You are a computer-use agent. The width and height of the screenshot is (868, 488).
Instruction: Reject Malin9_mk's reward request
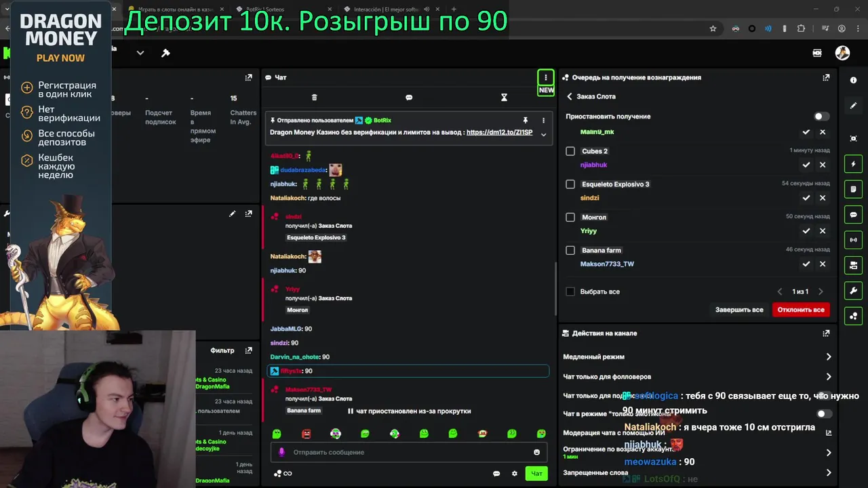click(823, 132)
